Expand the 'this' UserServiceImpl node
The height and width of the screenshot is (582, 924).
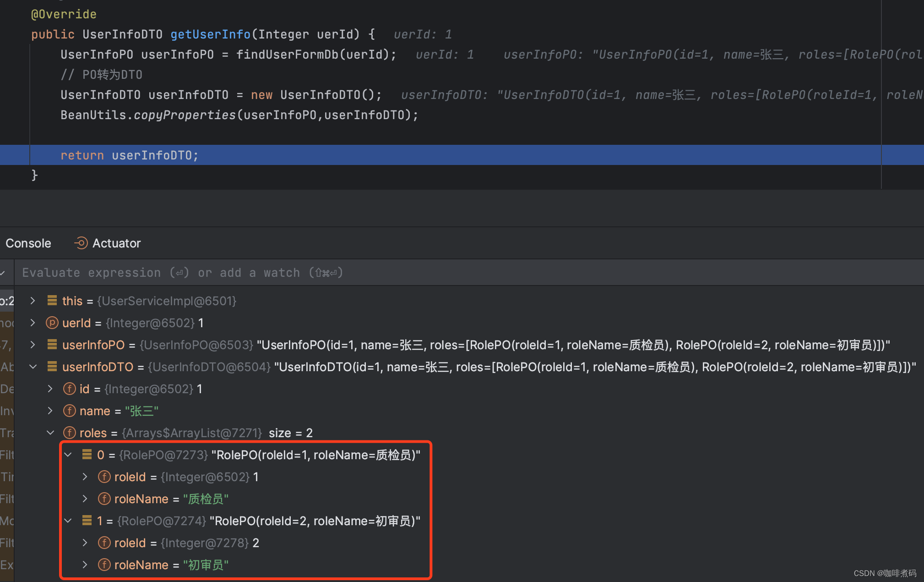33,301
